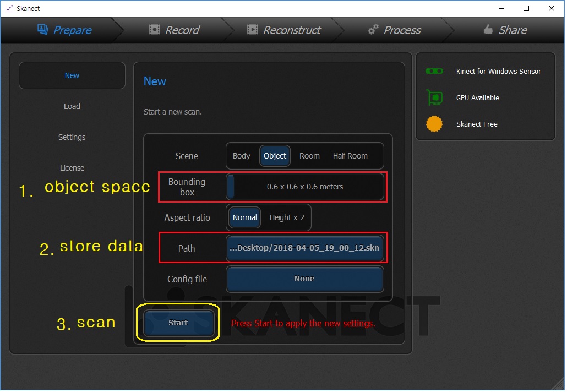Select New in the sidebar
This screenshot has height=392, width=567.
72,75
